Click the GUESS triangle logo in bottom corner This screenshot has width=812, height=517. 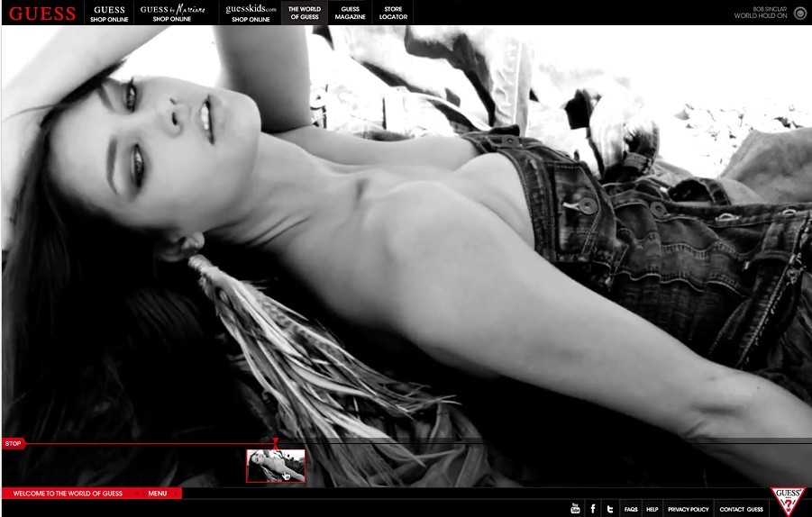788,502
